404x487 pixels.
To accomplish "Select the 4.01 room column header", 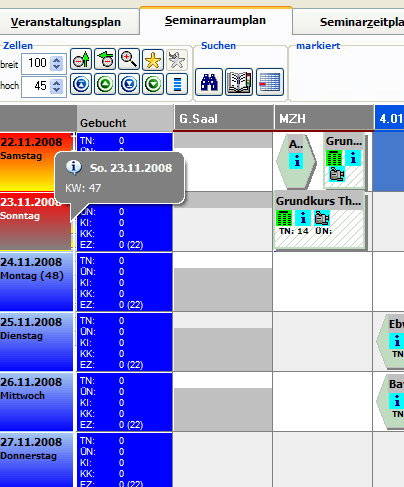I will [x=389, y=118].
